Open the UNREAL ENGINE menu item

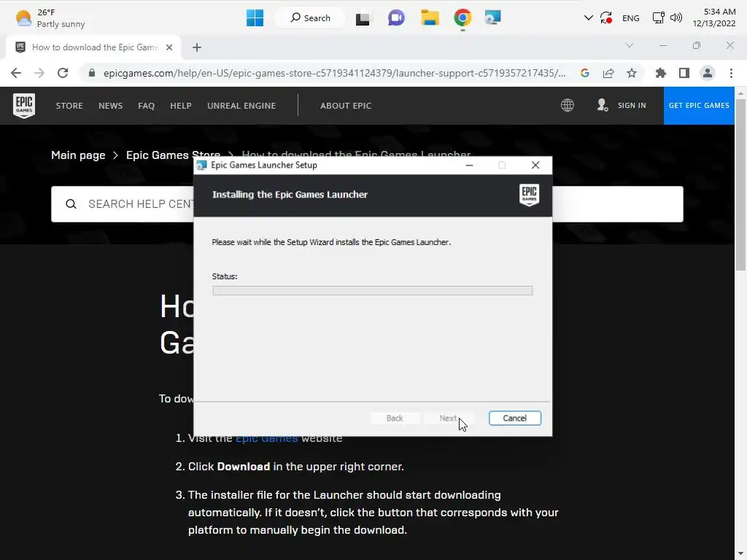(x=241, y=106)
